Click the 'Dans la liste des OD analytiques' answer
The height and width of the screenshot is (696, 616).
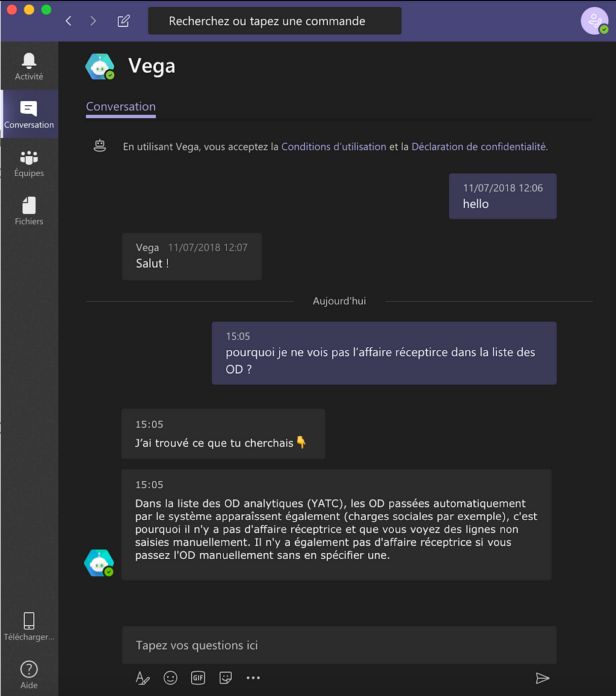point(336,525)
